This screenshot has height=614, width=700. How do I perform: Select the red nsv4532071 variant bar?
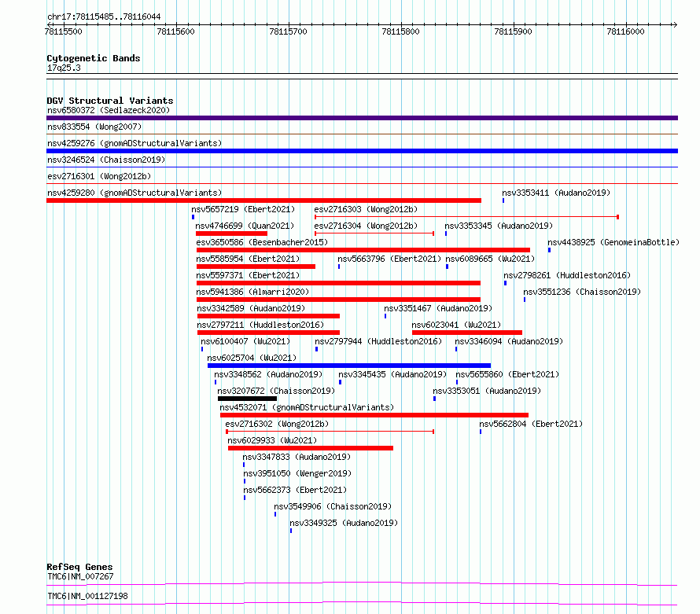click(x=374, y=415)
